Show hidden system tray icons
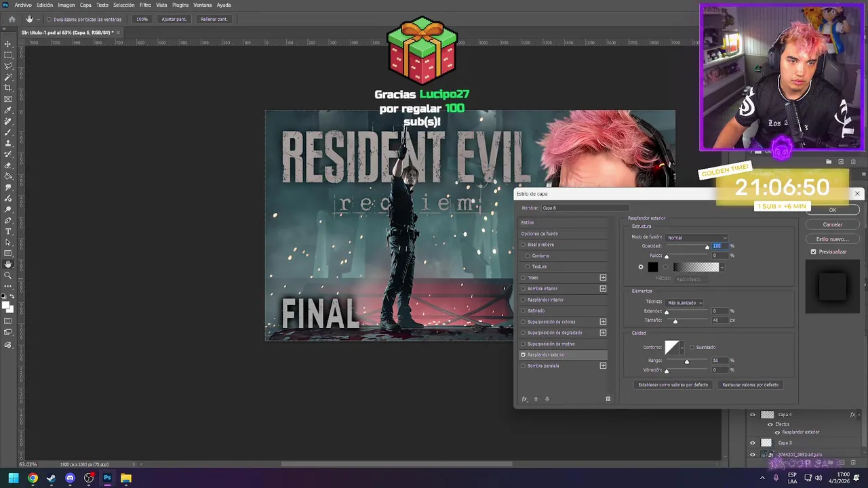This screenshot has width=868, height=488. [762, 478]
